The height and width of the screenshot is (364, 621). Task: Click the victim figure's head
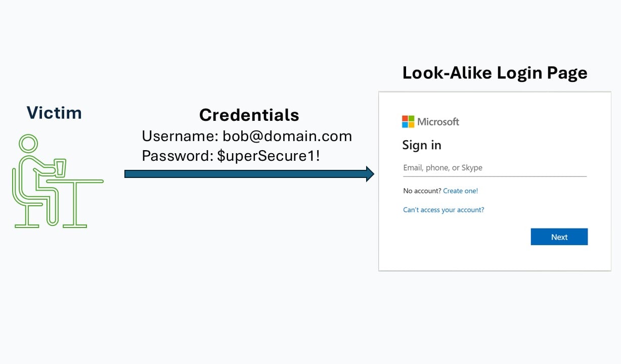(28, 144)
